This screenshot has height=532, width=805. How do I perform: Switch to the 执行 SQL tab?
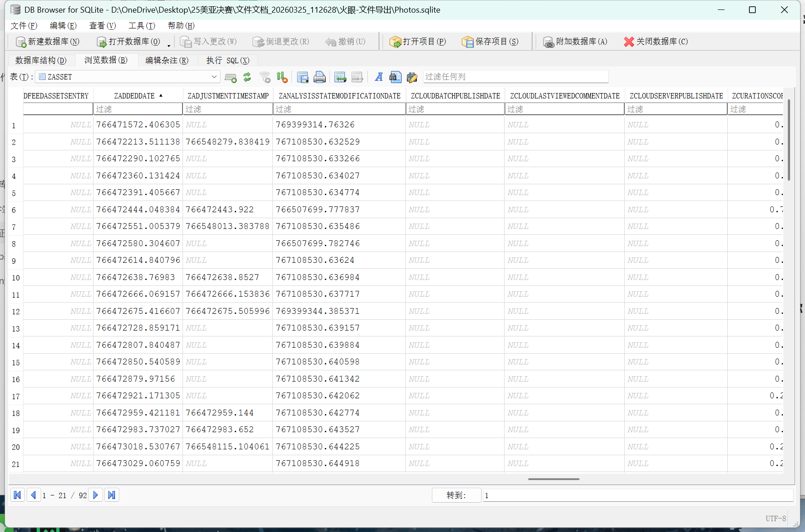click(x=228, y=61)
